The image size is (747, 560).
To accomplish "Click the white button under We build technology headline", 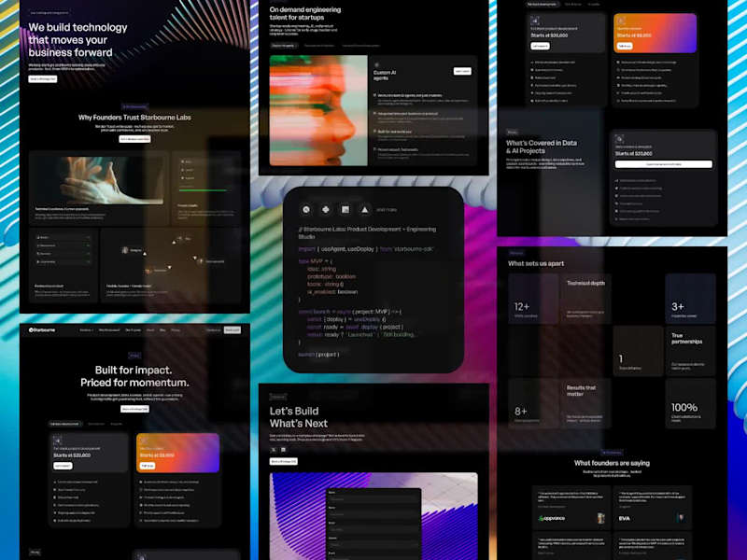I will (42, 79).
